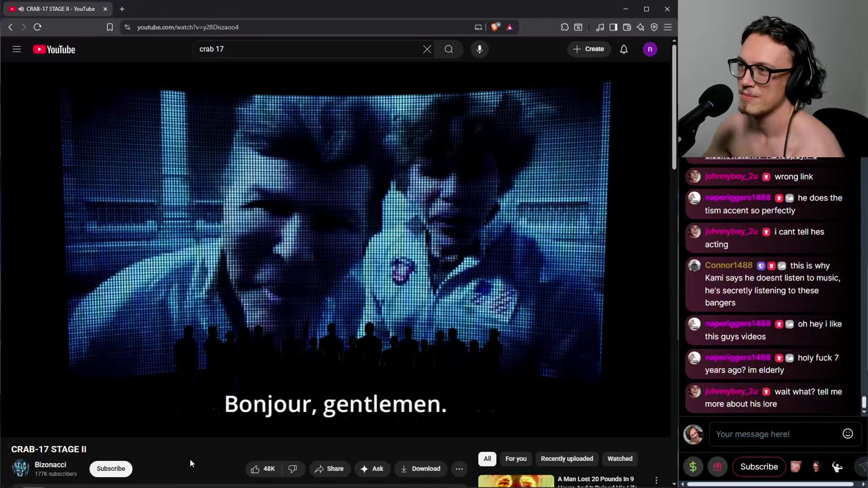868x488 pixels.
Task: Reload the page
Action: pyautogui.click(x=37, y=27)
